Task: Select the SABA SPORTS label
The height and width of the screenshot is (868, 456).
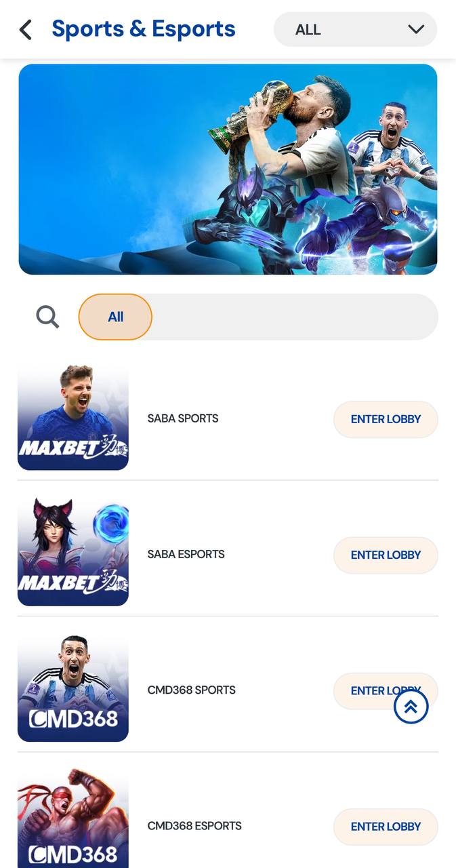Action: pyautogui.click(x=183, y=418)
